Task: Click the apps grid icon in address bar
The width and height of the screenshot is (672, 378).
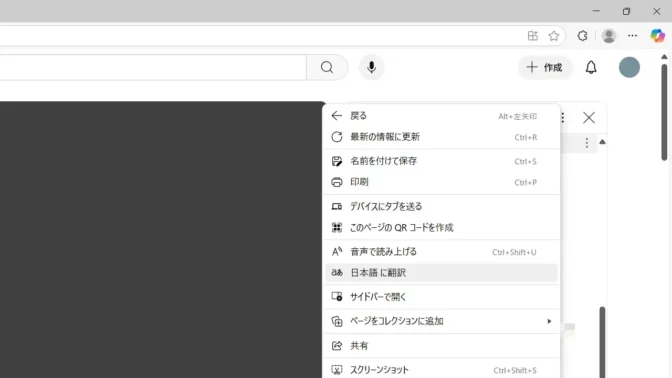Action: 533,36
